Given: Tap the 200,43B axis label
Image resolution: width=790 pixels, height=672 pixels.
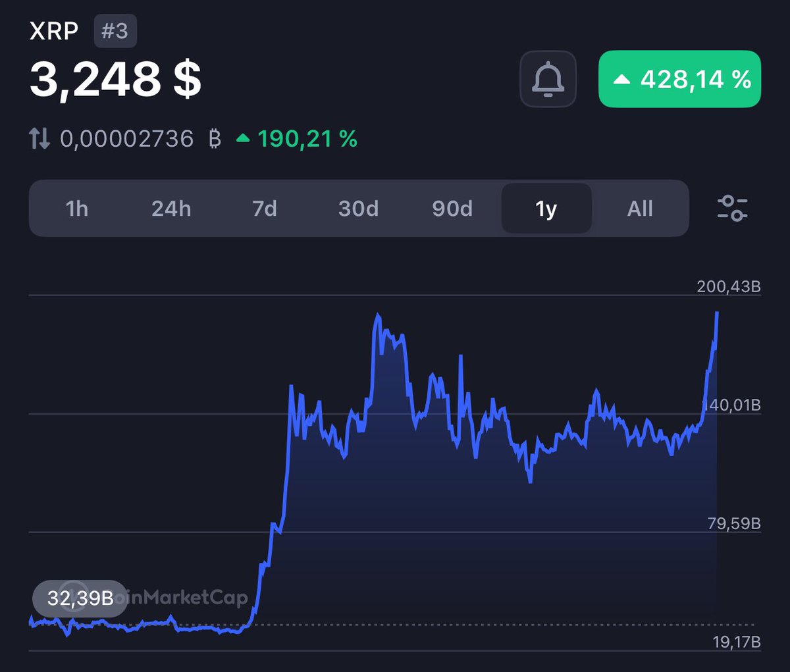Looking at the screenshot, I should [x=729, y=286].
